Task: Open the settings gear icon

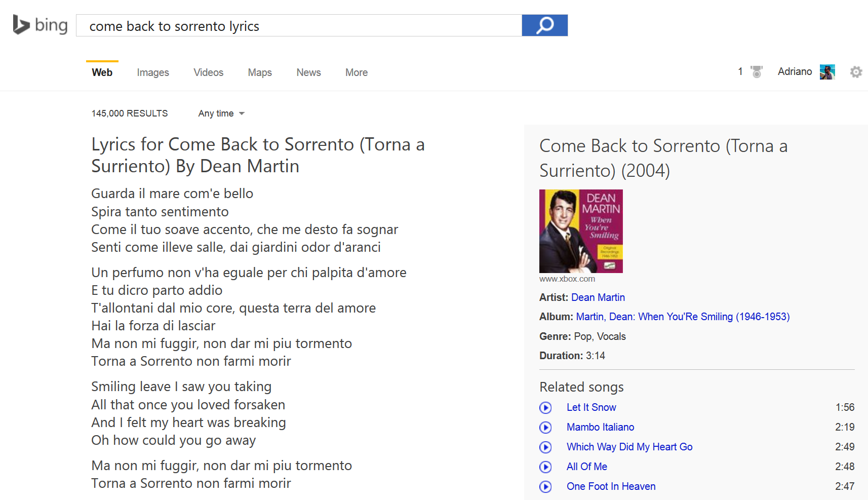Action: pyautogui.click(x=856, y=72)
